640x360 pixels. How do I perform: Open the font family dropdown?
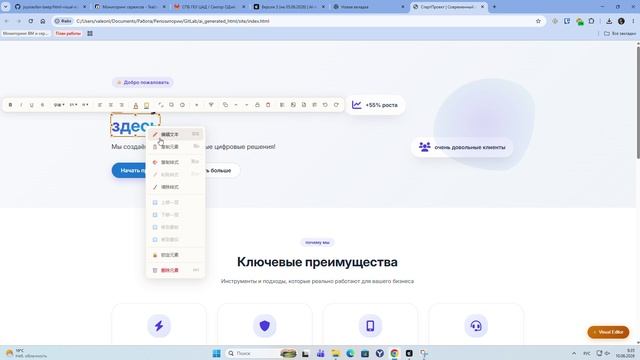[x=59, y=105]
